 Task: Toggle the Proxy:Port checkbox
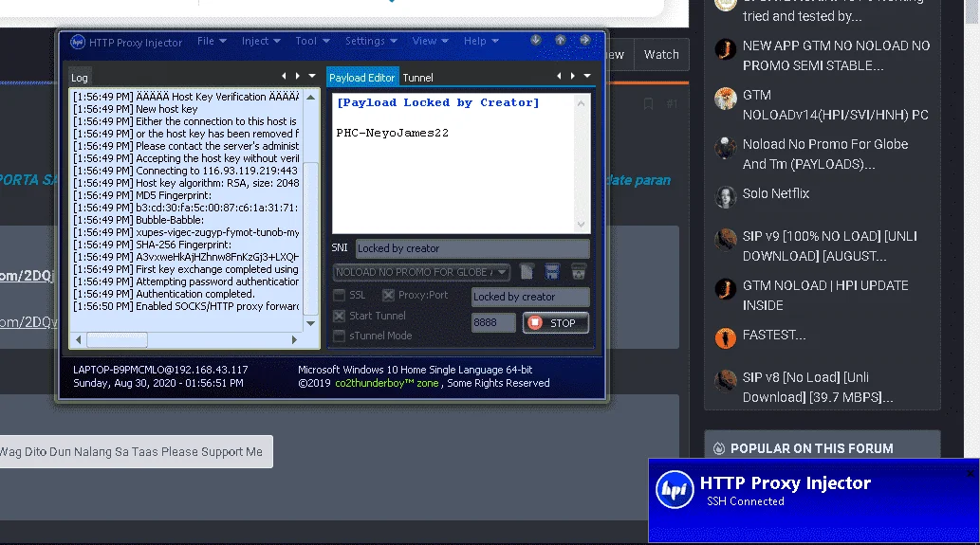coord(388,295)
